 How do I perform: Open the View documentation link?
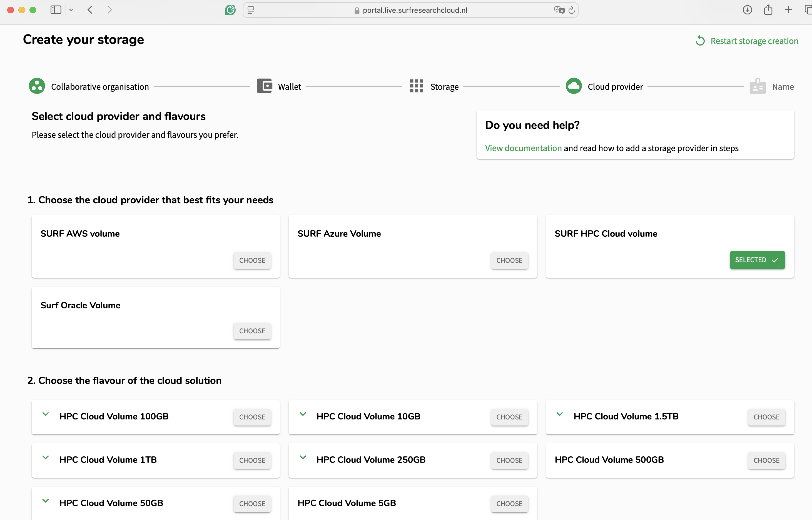[x=523, y=148]
